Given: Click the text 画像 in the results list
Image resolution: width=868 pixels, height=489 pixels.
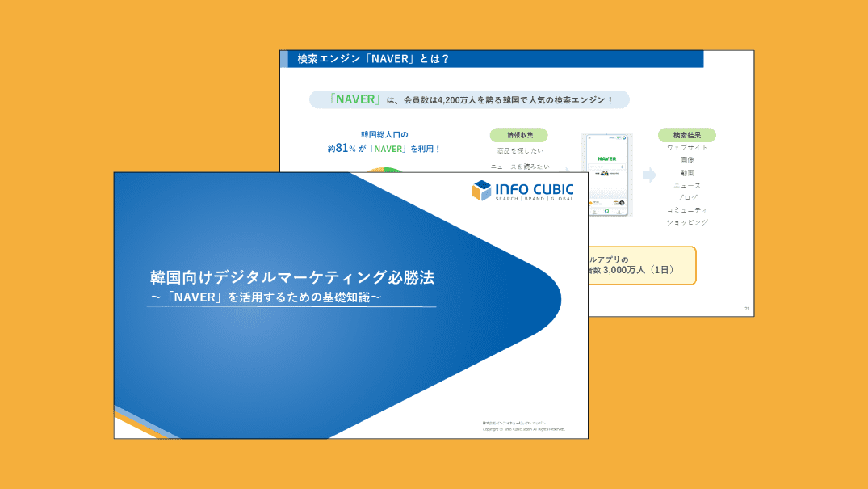Looking at the screenshot, I should coord(687,160).
